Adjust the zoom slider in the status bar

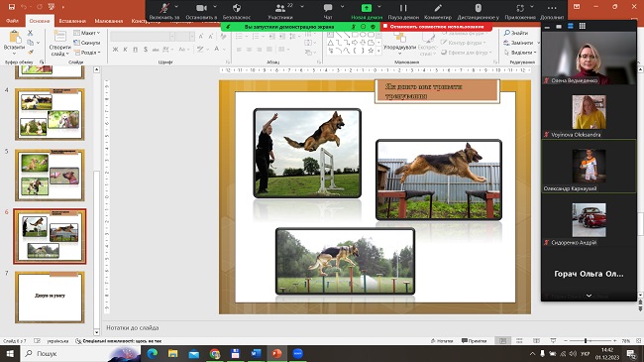(x=586, y=340)
